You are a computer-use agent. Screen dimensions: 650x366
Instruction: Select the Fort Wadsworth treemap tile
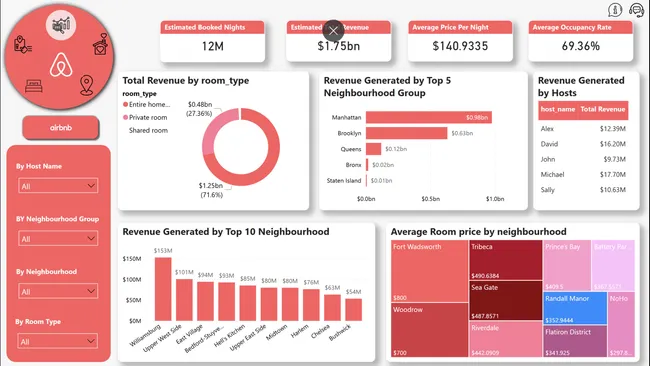click(429, 271)
